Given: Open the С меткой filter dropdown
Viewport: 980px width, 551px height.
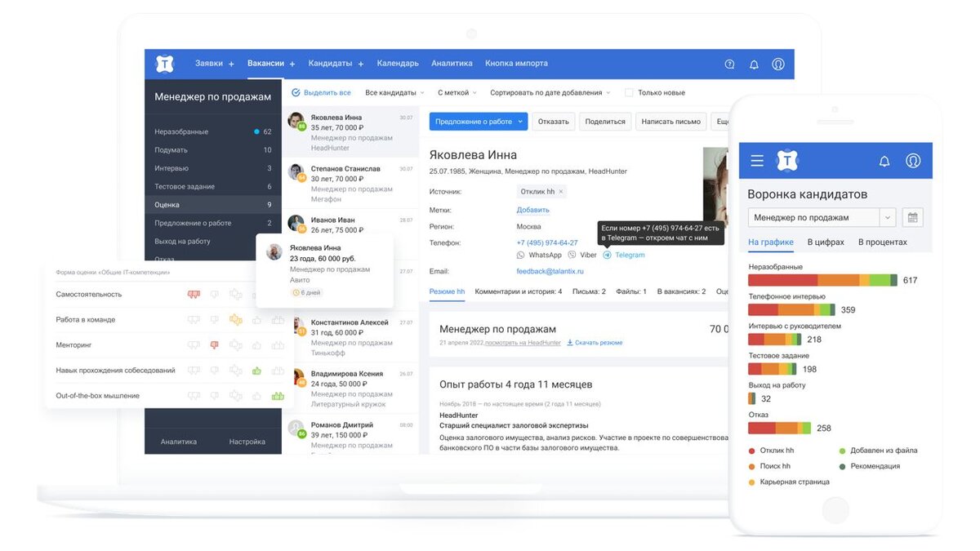Looking at the screenshot, I should click(457, 93).
